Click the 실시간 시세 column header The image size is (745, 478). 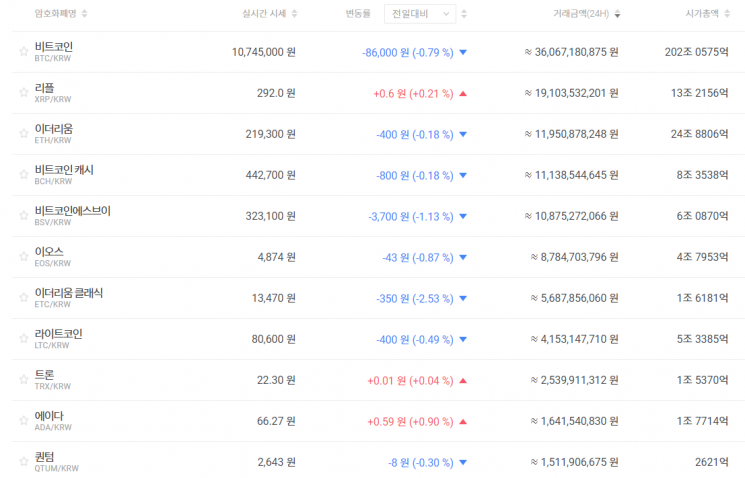(264, 14)
